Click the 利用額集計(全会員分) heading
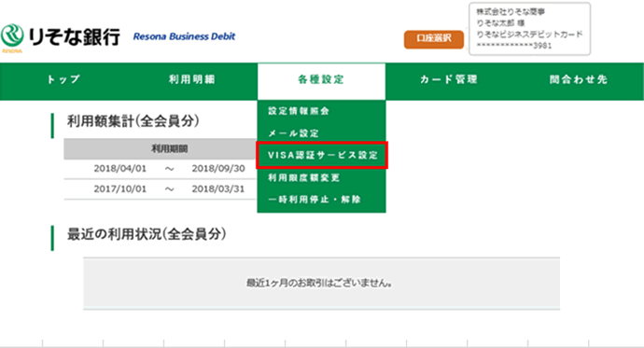The image size is (644, 348). (x=133, y=121)
